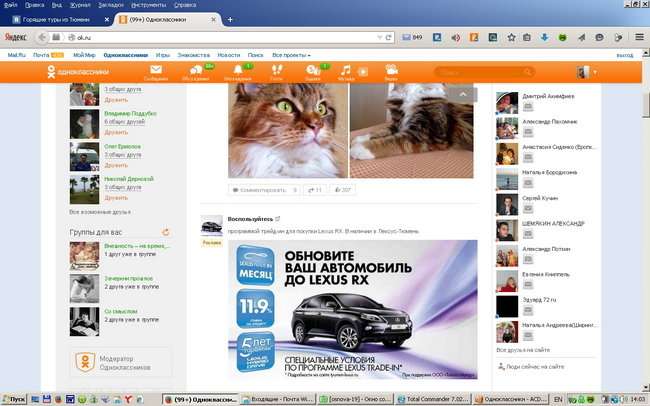The image size is (650, 406).
Task: Click Дружить under Владимир Поддубко
Action: coord(116,132)
